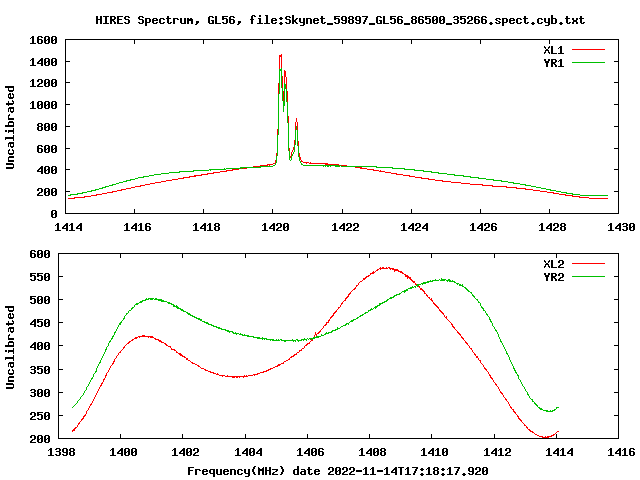The height and width of the screenshot is (480, 640).
Task: Click the bottom plot Uncalibrated axis label
Action: [10, 347]
